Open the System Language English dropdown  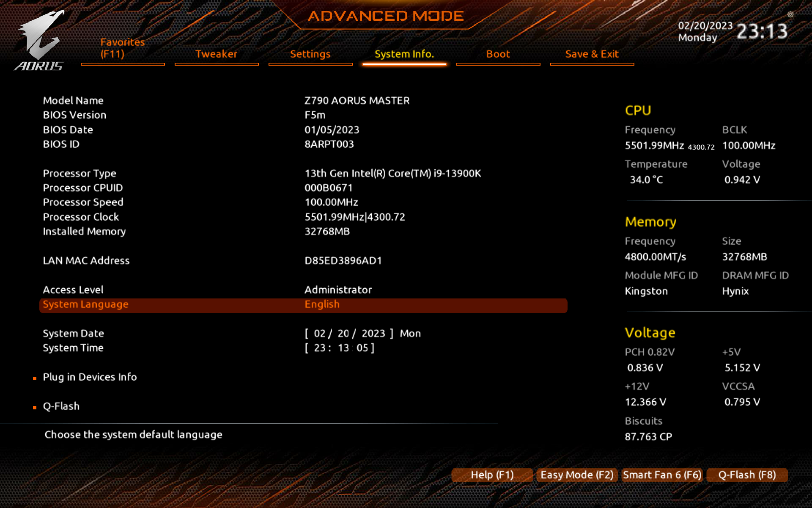coord(322,305)
